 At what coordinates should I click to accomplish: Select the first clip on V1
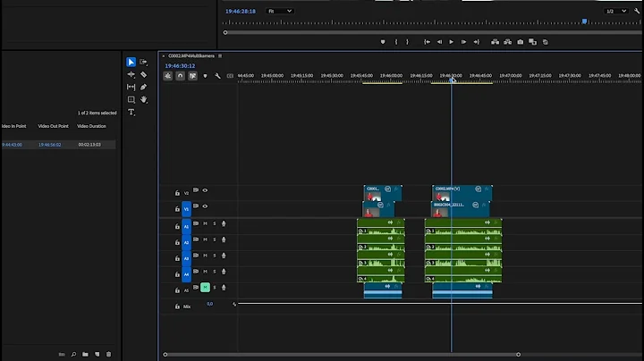pos(378,209)
